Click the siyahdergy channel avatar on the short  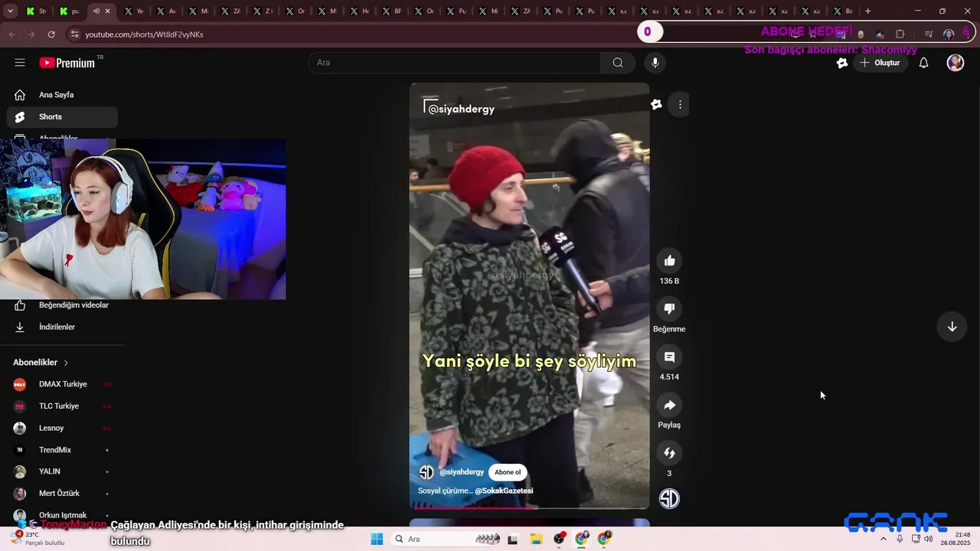[426, 472]
